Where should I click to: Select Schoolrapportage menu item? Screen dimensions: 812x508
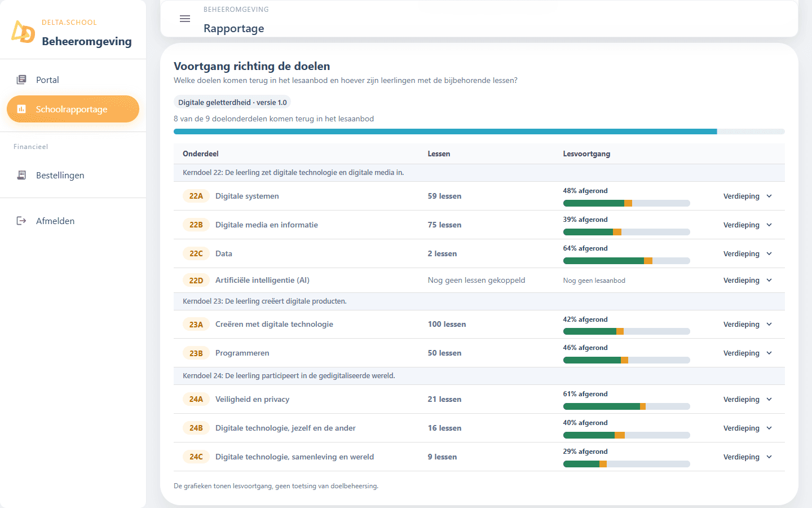(x=73, y=109)
